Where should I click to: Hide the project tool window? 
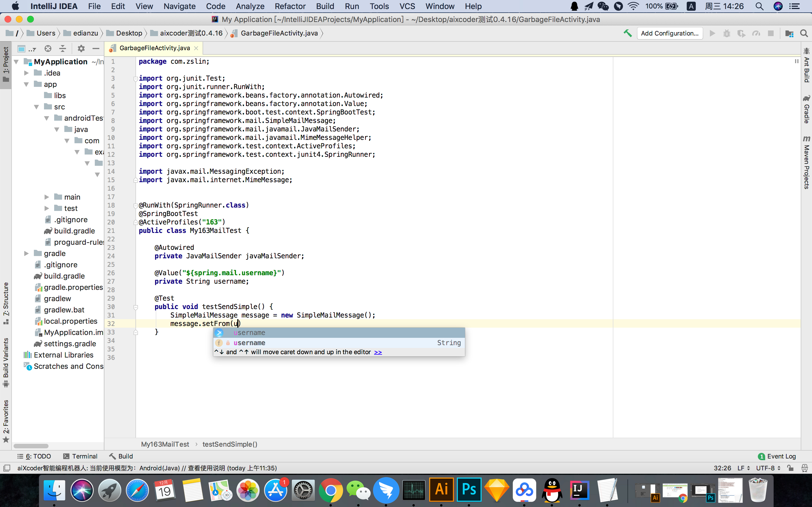pyautogui.click(x=96, y=48)
